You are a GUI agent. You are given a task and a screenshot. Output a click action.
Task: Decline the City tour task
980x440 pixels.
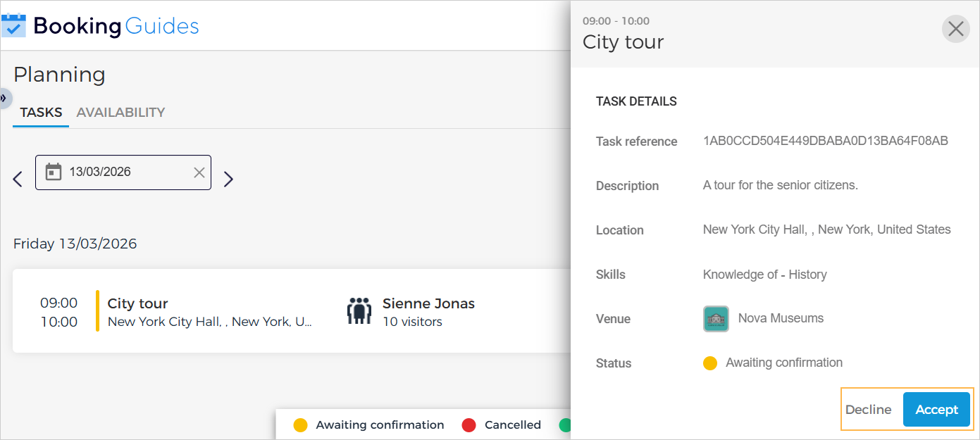coord(868,410)
